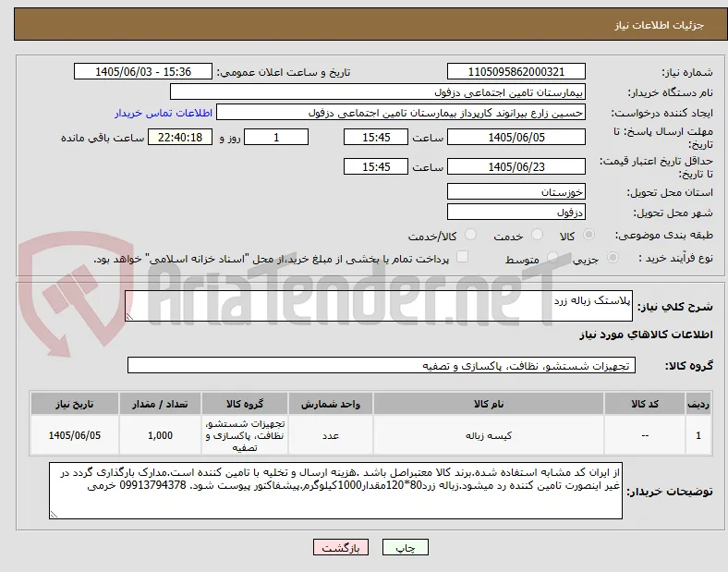
Task: Click the اطلاعات کالاهای مورد نیاز section heading
Action: tap(646, 335)
